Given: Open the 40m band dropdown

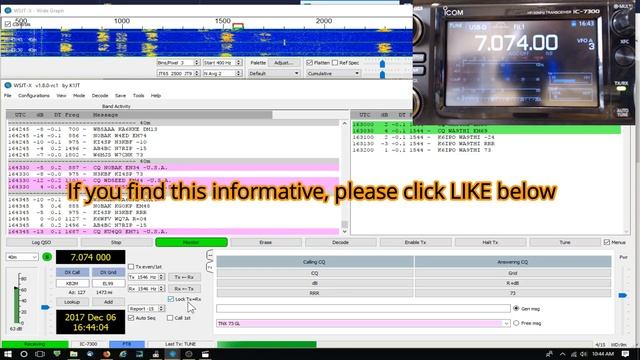Looking at the screenshot, I should click(22, 257).
